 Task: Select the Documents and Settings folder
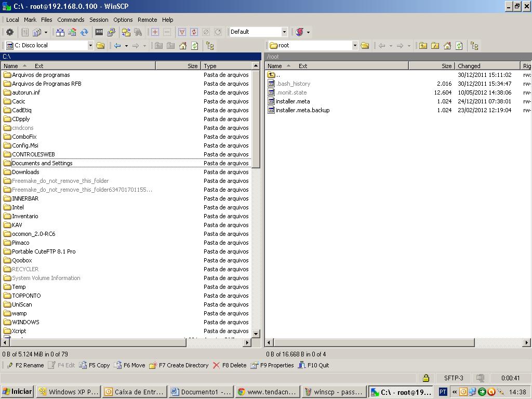42,163
